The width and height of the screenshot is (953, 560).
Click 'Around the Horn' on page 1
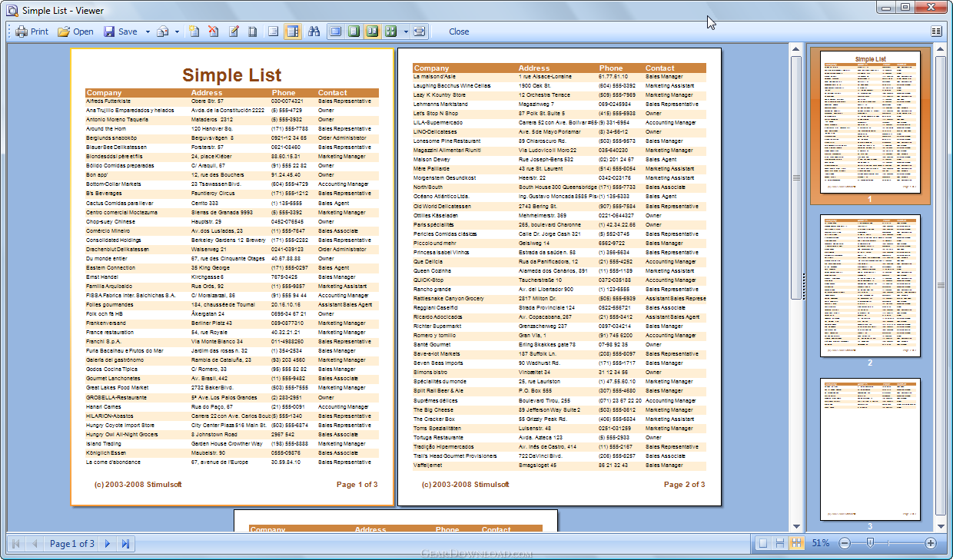point(106,128)
